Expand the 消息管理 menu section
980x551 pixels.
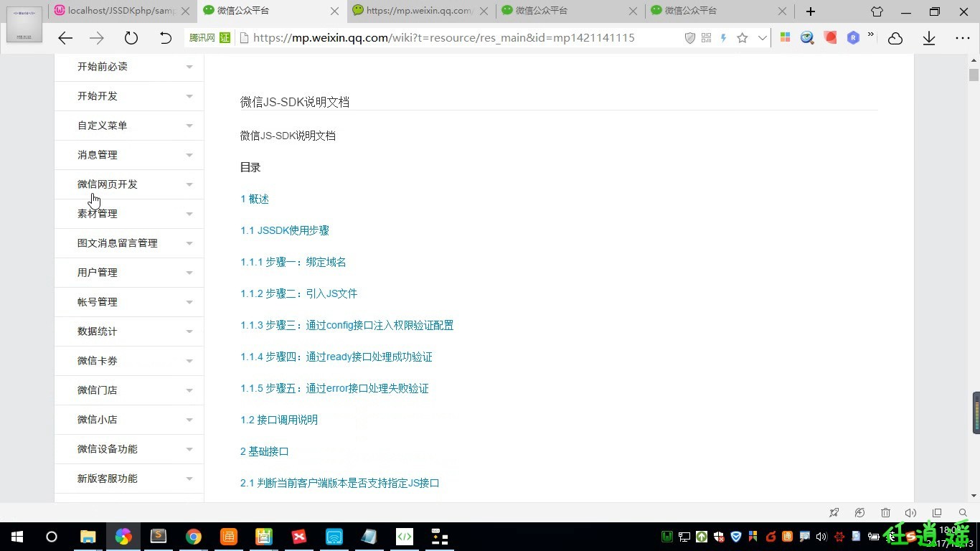[129, 155]
